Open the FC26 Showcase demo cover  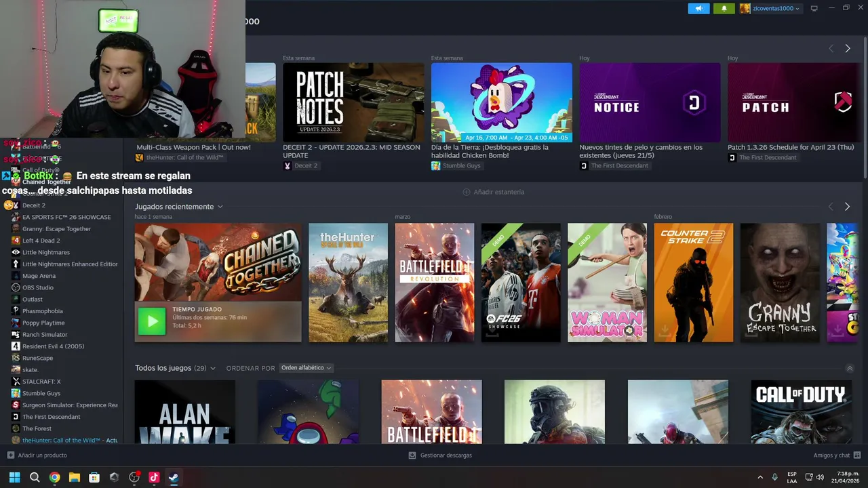pyautogui.click(x=521, y=283)
